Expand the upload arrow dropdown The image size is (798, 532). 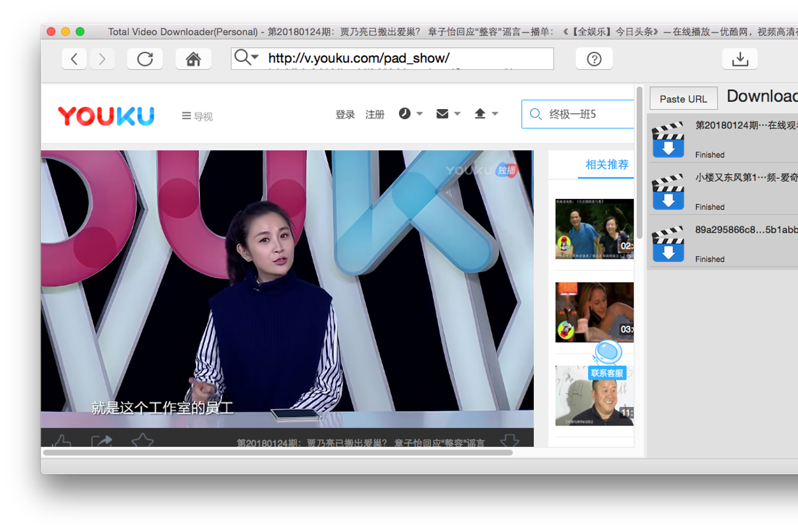486,114
